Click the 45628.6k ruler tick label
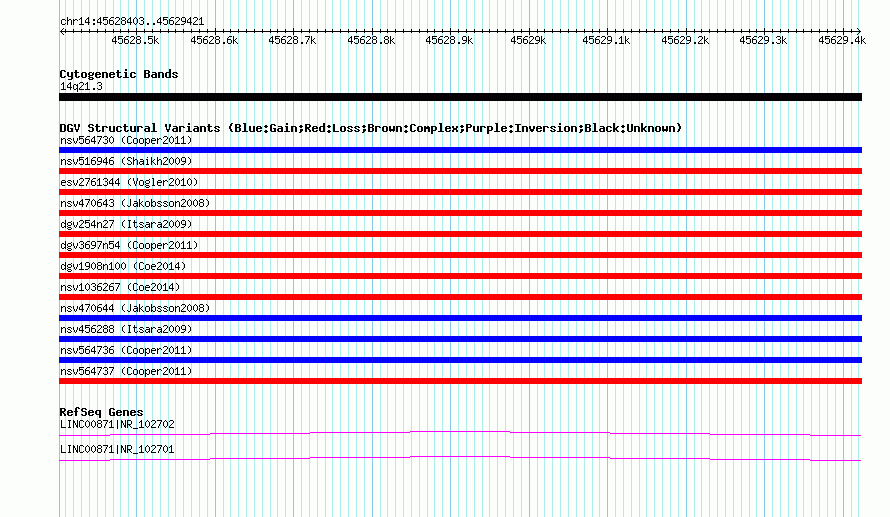The width and height of the screenshot is (890, 517). 214,40
